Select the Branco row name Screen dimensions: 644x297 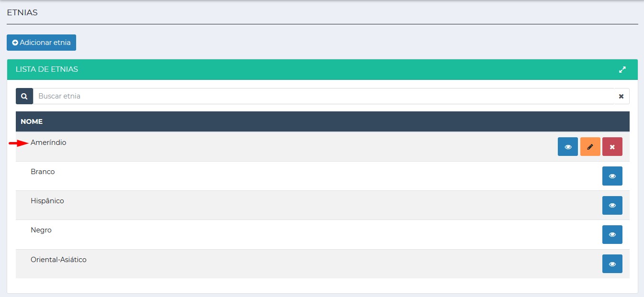43,172
